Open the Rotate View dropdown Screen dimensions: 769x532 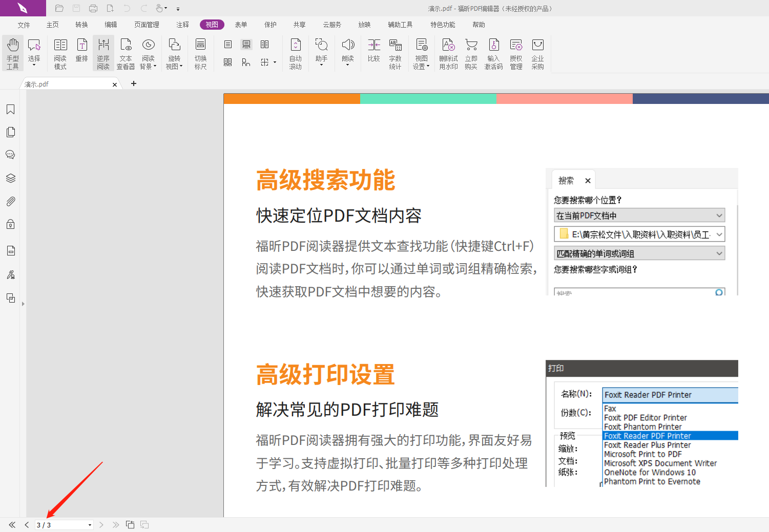pos(174,51)
